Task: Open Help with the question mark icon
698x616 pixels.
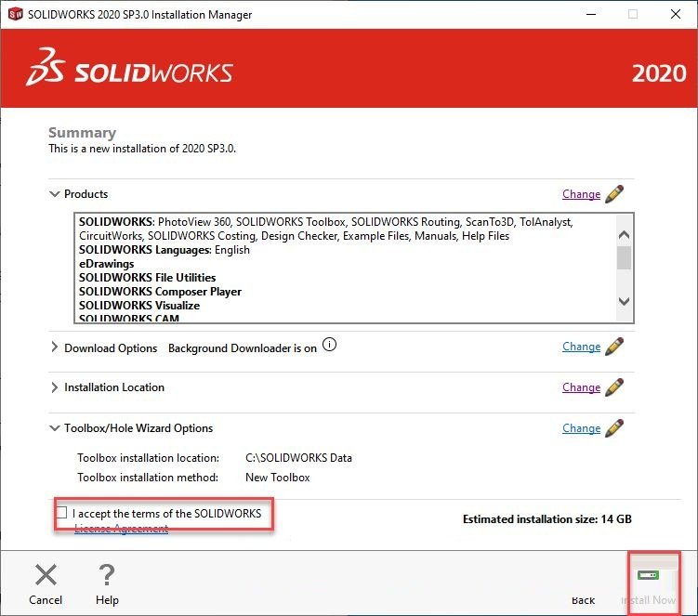Action: (107, 574)
